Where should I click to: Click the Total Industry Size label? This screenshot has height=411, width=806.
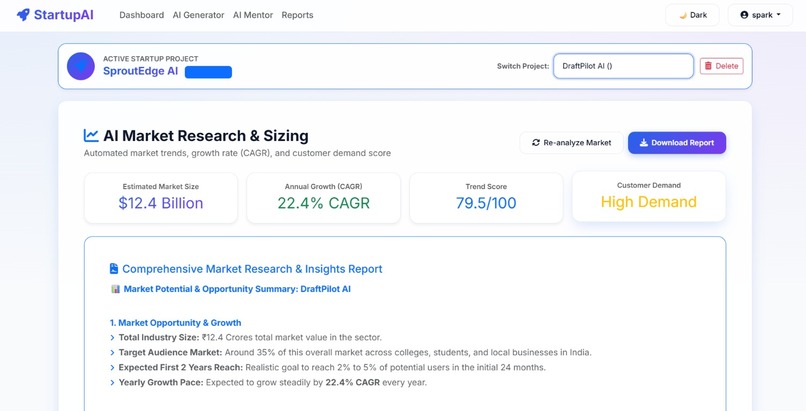(x=159, y=338)
